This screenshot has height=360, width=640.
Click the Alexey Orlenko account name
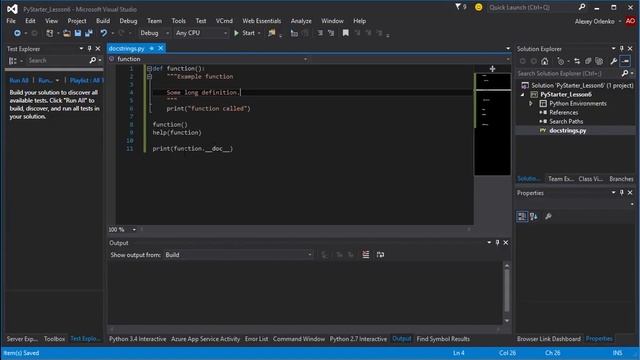[594, 21]
